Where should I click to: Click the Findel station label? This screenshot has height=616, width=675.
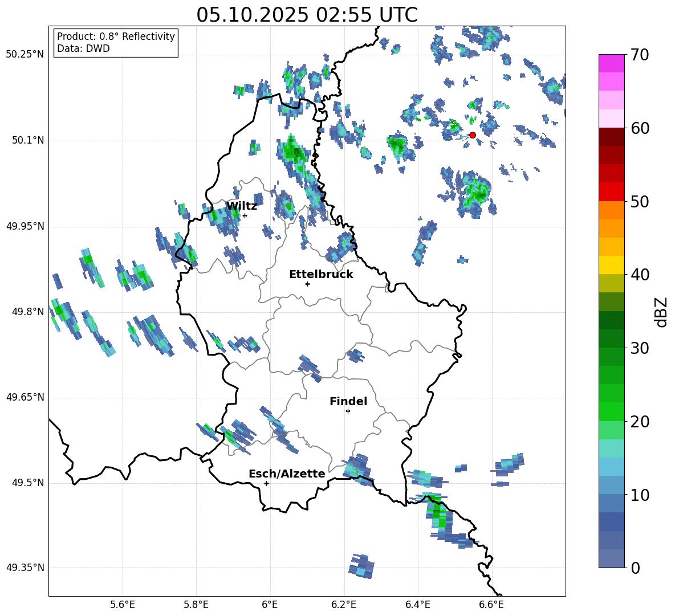point(348,401)
